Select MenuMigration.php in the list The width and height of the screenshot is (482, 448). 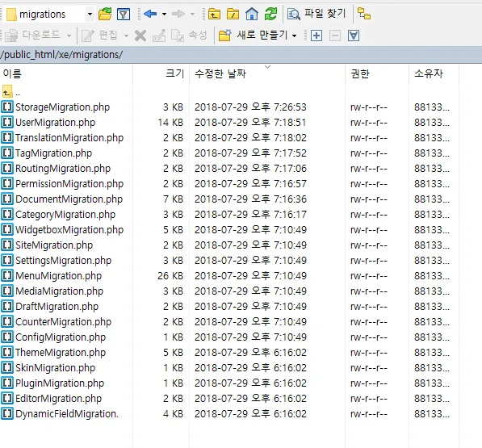tap(58, 276)
